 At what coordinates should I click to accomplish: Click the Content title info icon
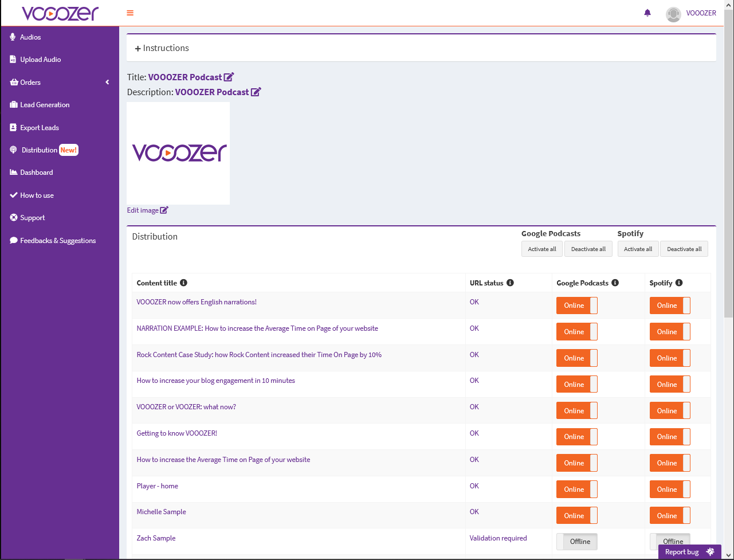[183, 283]
